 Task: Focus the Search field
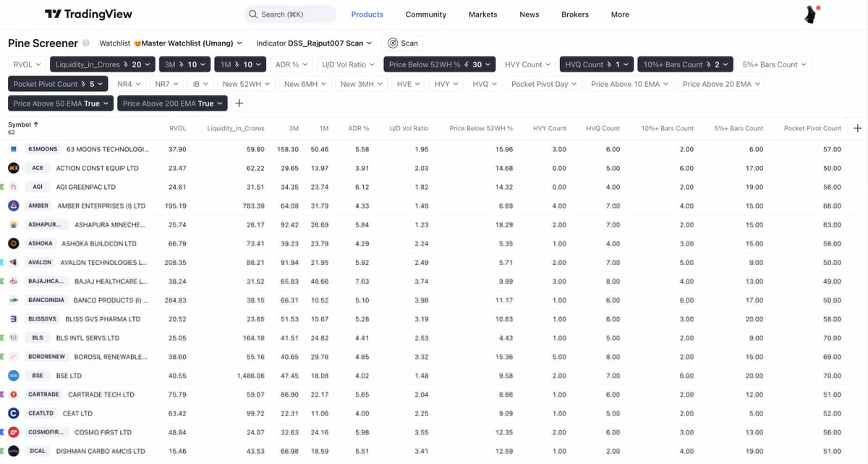pos(289,14)
